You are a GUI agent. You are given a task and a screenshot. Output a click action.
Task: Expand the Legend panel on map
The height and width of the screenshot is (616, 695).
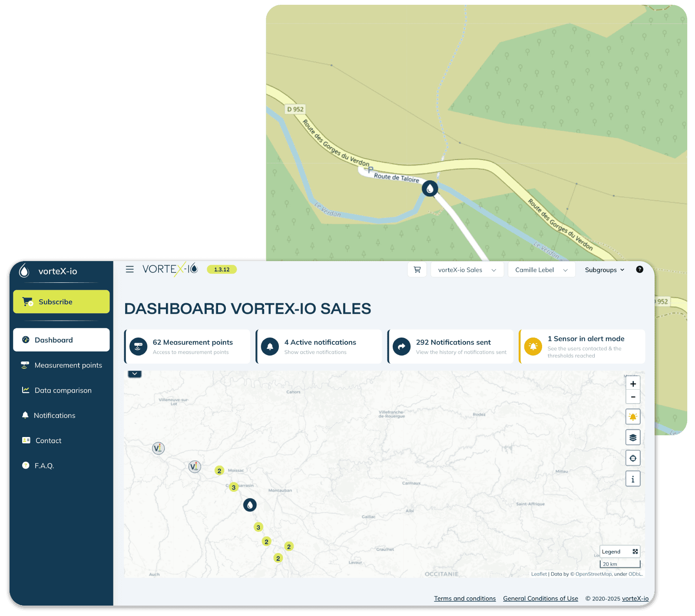pos(620,551)
